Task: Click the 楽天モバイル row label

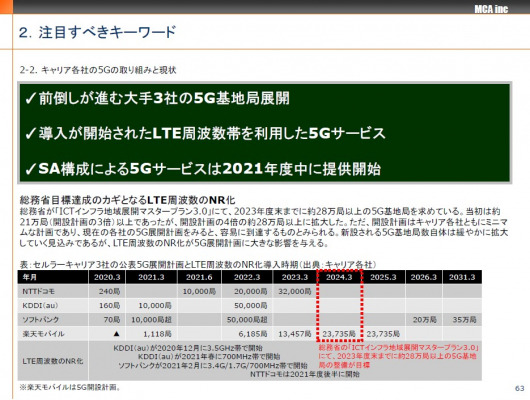Action: point(43,334)
